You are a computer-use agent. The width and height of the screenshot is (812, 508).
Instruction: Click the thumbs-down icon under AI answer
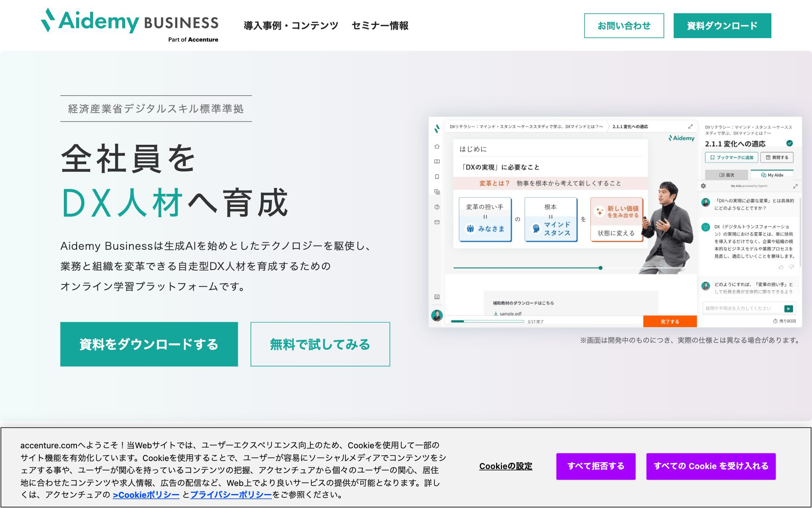click(x=791, y=267)
